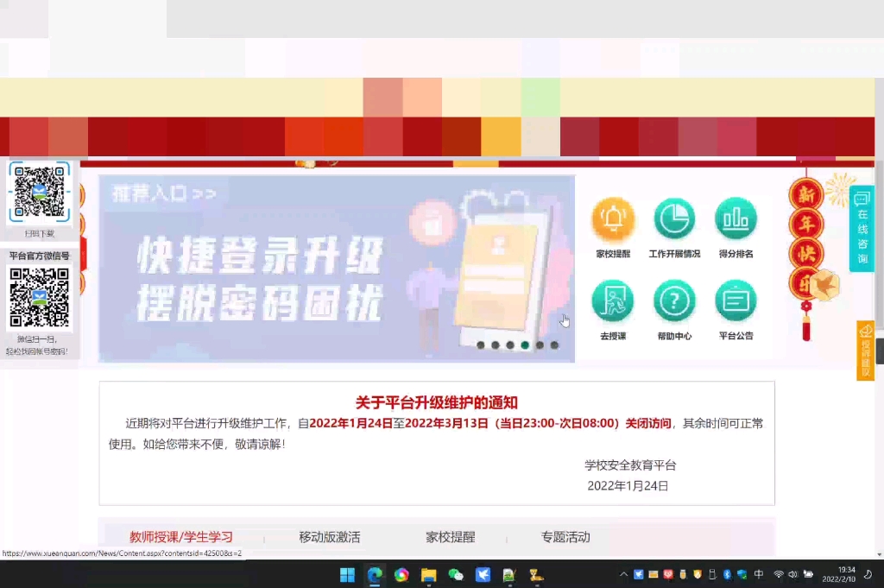Viewport: 884px width, 588px height.
Task: Select the first carousel dot
Action: [480, 345]
